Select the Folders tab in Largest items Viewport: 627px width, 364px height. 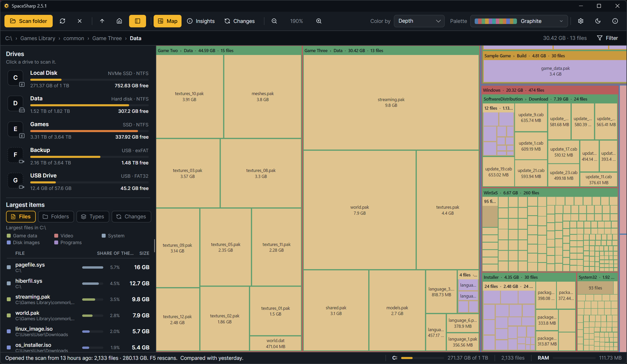point(56,217)
